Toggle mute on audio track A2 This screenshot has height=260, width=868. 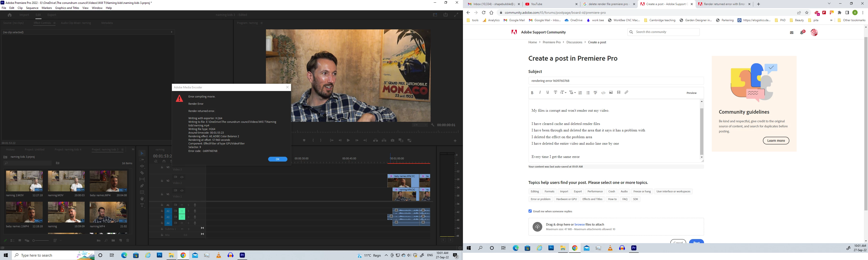click(x=182, y=211)
